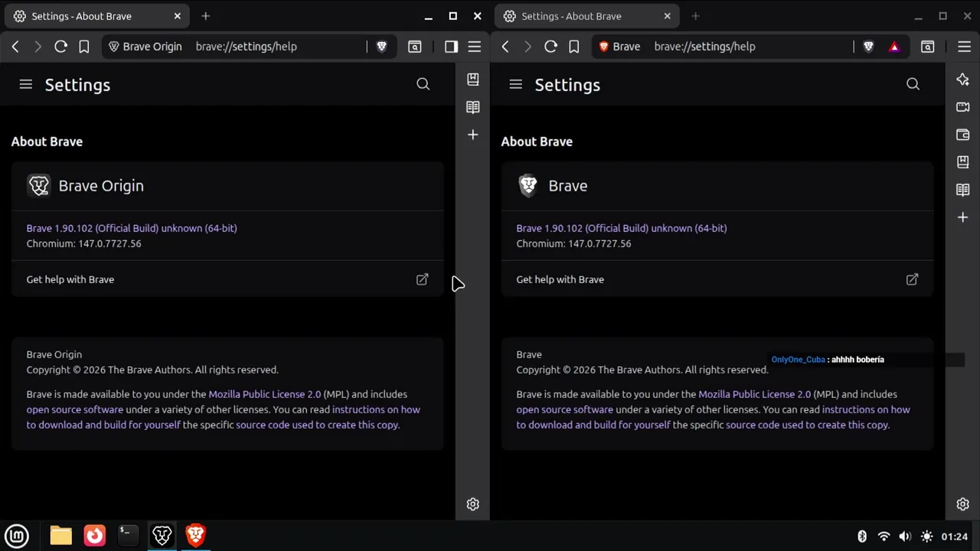Launch terminal from the taskbar
980x551 pixels.
(128, 535)
